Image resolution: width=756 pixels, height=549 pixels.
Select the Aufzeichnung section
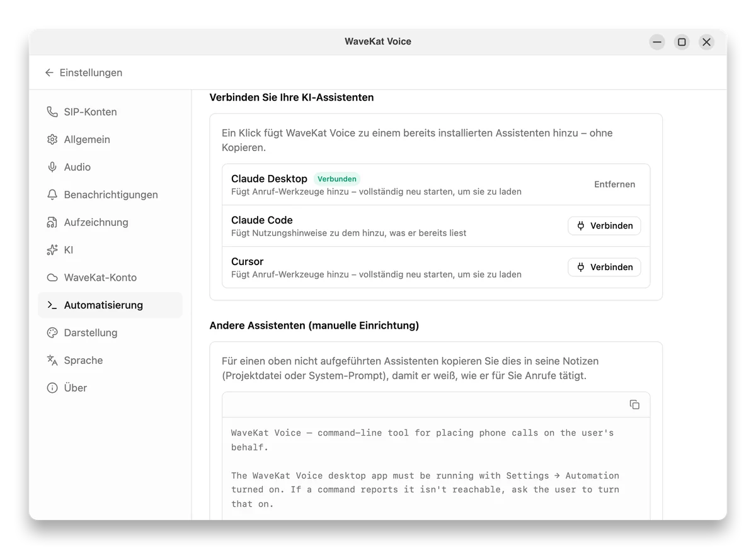[x=110, y=223]
